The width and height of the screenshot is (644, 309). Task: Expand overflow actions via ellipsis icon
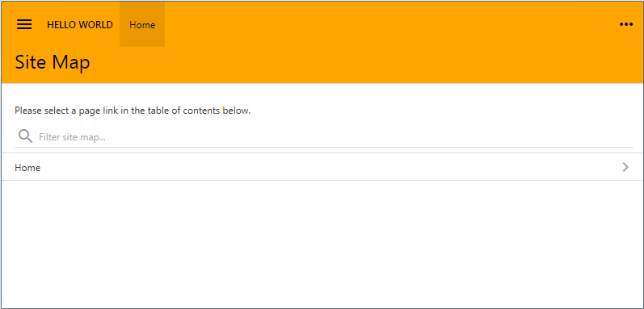pos(626,24)
